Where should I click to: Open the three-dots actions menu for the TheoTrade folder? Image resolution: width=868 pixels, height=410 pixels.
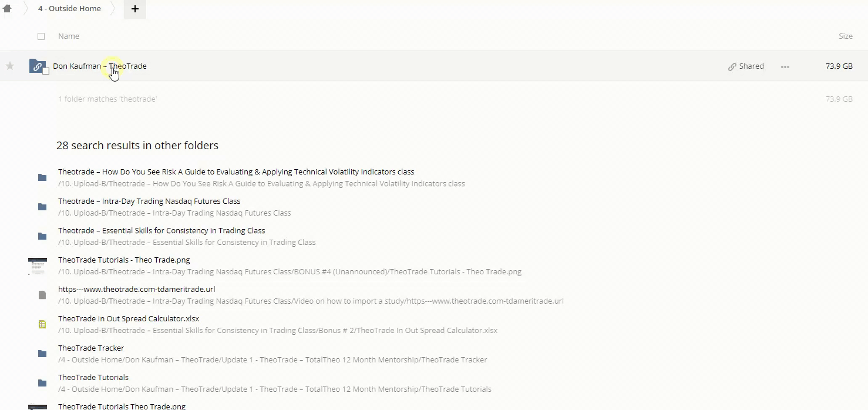(x=785, y=66)
